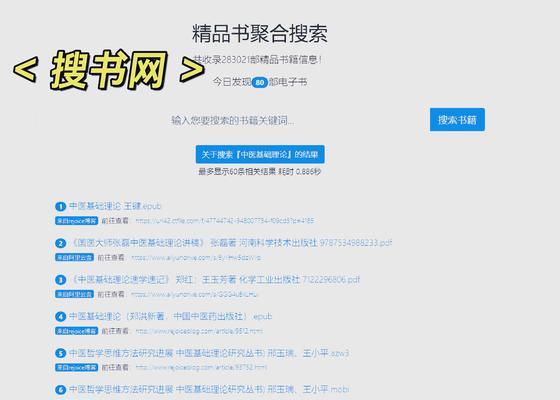This screenshot has height=400, width=560.
Task: Click number badge 4 beside 郑洪新 epub result
Action: pyautogui.click(x=60, y=317)
